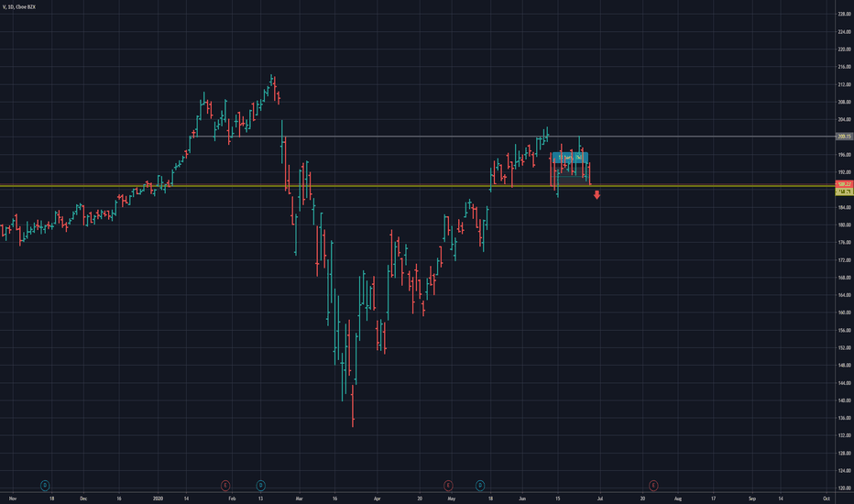Click the 216.00 price axis value
Screen dimensions: 854x504
(845, 67)
